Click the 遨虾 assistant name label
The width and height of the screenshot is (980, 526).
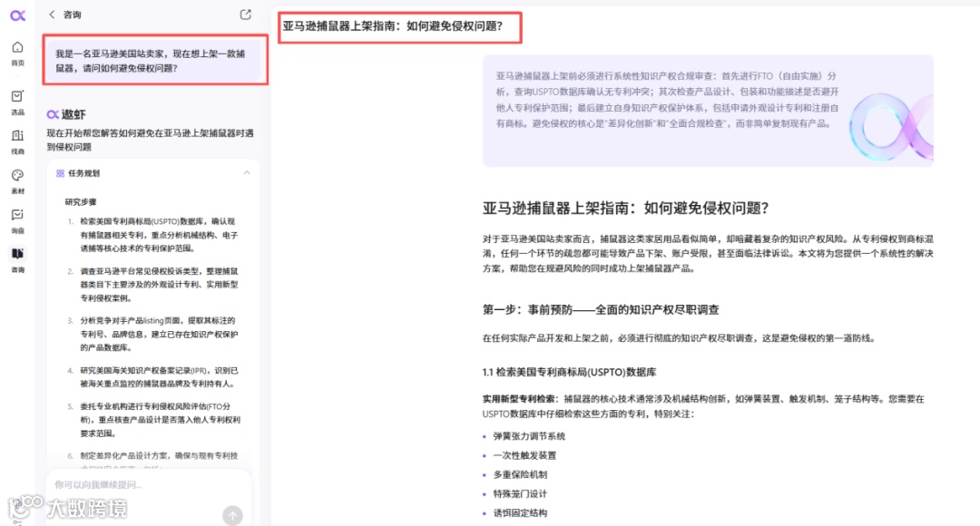pyautogui.click(x=73, y=114)
